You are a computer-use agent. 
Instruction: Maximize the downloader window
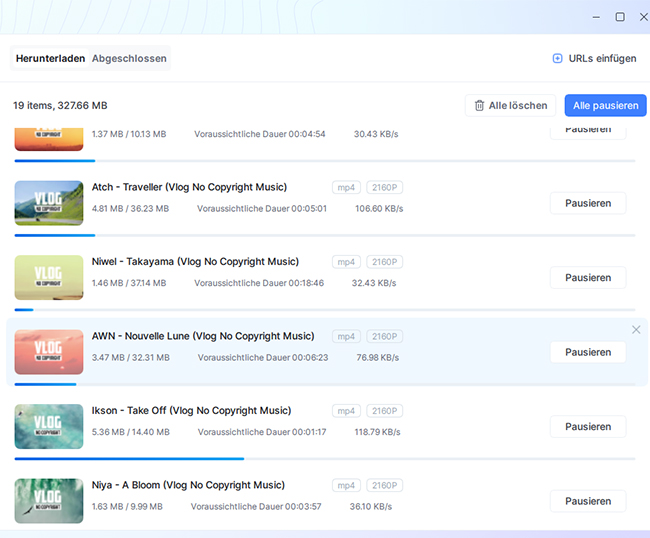point(619,17)
